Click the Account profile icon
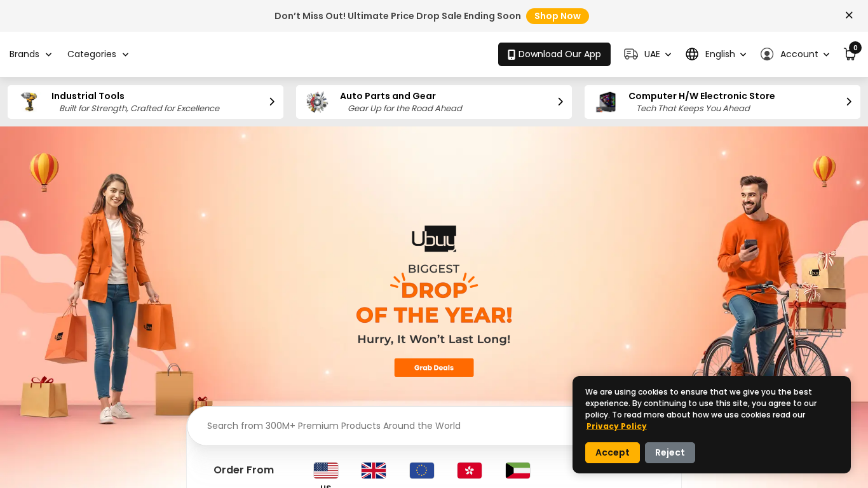The height and width of the screenshot is (488, 868). tap(767, 54)
